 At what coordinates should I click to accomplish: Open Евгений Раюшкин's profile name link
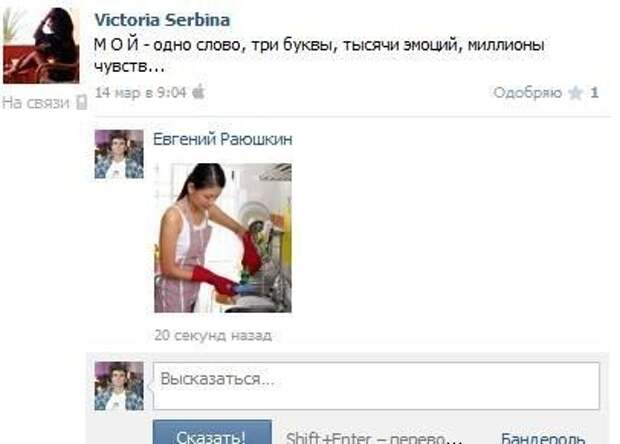coord(223,139)
